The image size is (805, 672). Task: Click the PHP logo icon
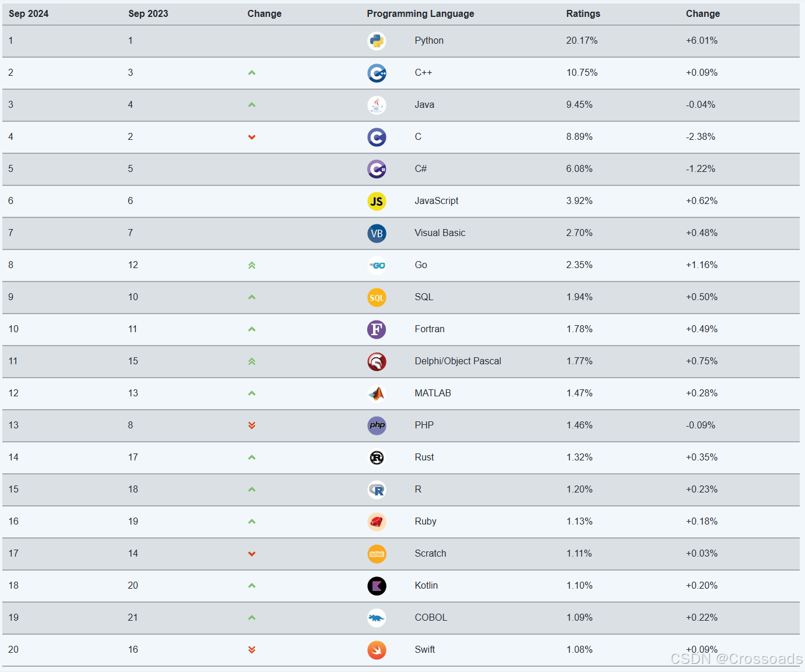(377, 425)
